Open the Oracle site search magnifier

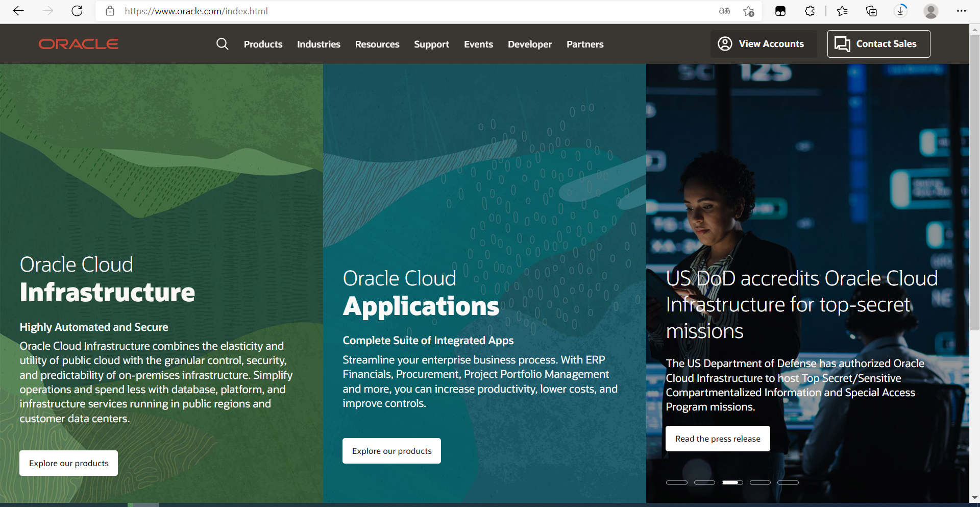[x=222, y=44]
